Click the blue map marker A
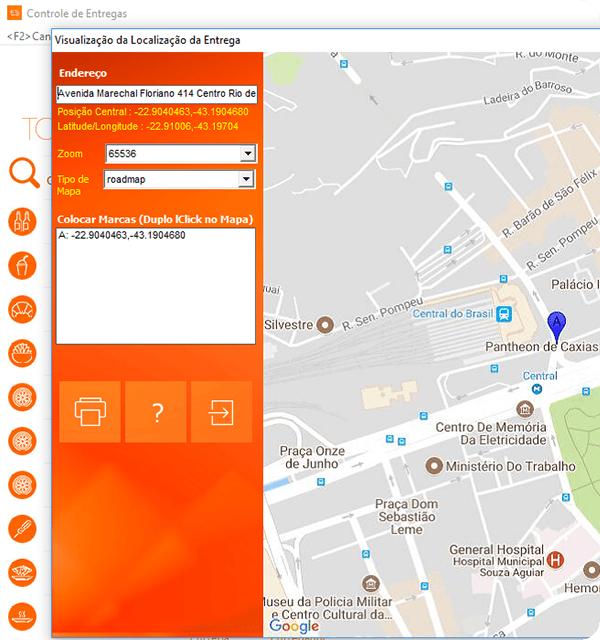 [556, 327]
